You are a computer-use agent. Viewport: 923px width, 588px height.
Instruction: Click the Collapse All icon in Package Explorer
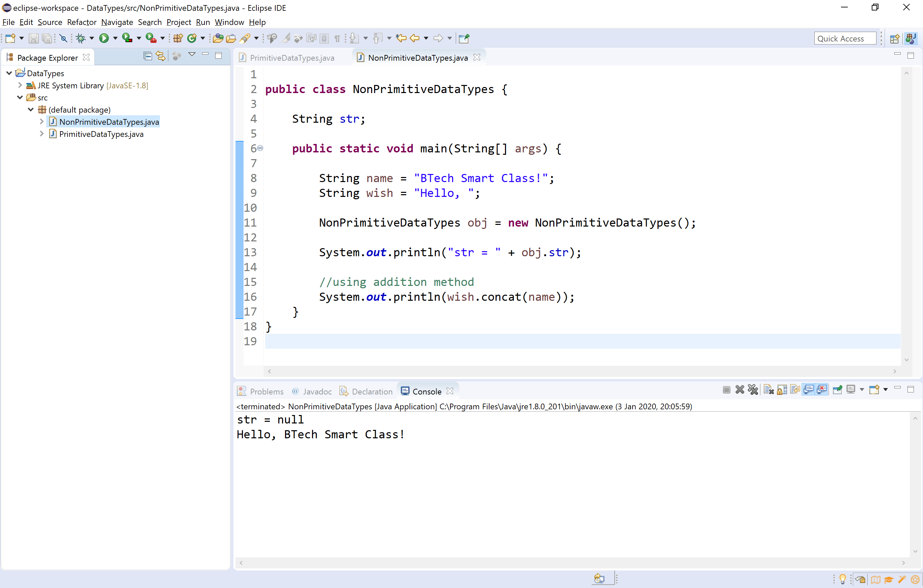point(147,56)
